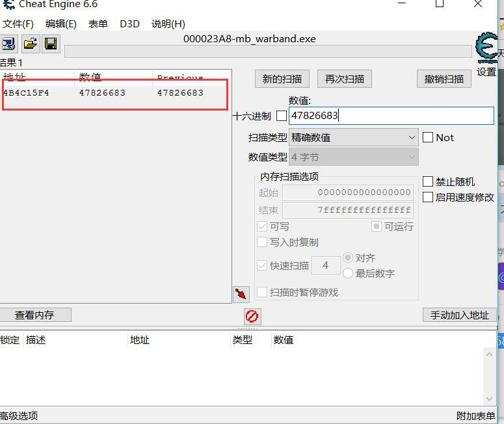The height and width of the screenshot is (424, 504).
Task: Click the Previous cell in the 4B4C15F4 row
Action: click(x=180, y=93)
